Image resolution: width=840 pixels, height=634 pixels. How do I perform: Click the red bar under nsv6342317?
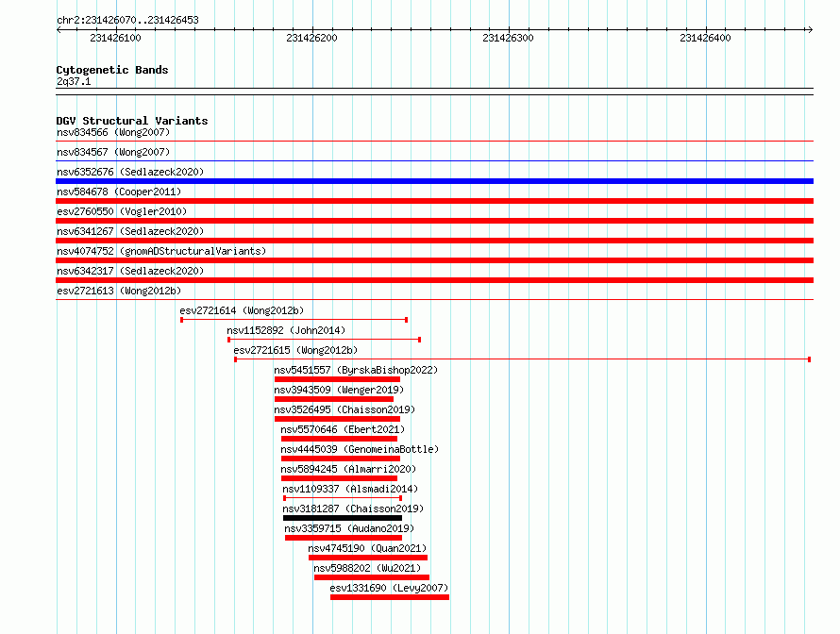pos(434,280)
